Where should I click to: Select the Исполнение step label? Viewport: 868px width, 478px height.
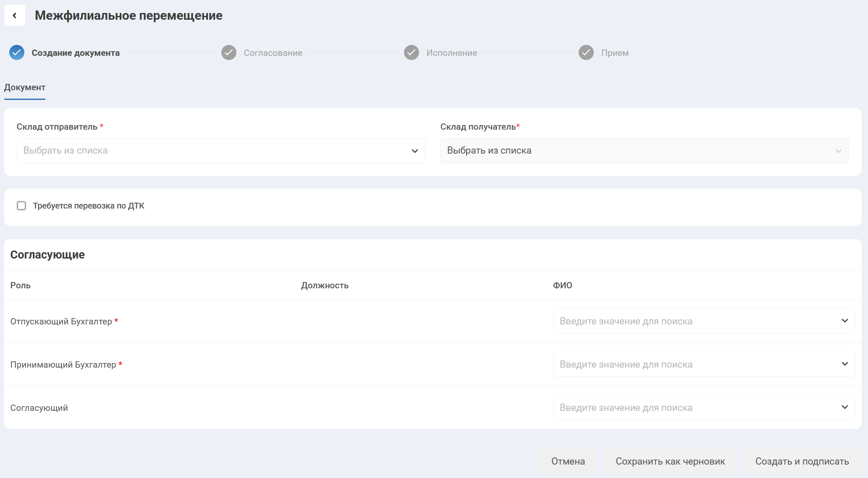452,53
